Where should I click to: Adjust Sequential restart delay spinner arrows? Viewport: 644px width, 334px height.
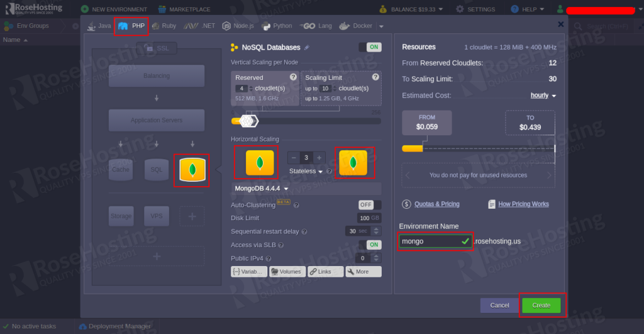pyautogui.click(x=376, y=231)
